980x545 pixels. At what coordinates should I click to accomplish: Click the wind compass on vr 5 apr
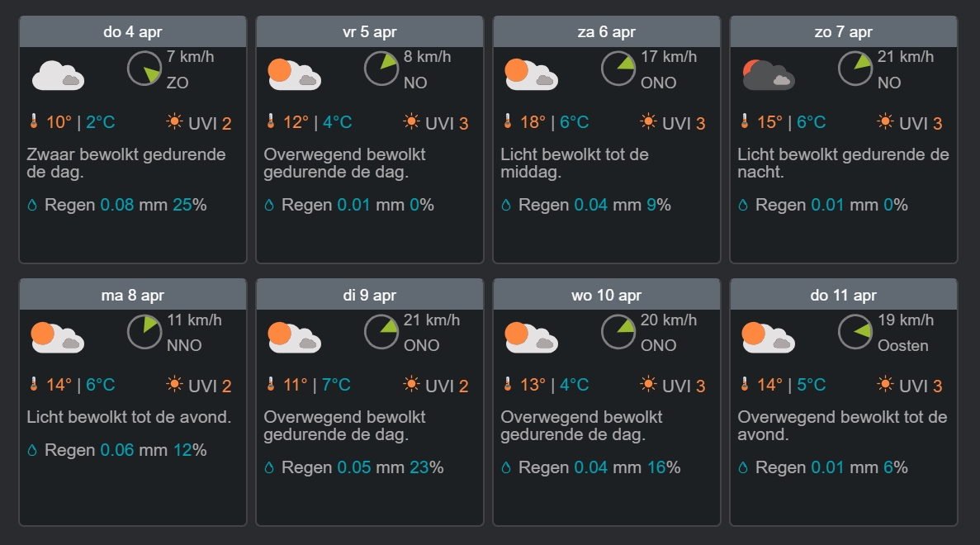tap(381, 69)
